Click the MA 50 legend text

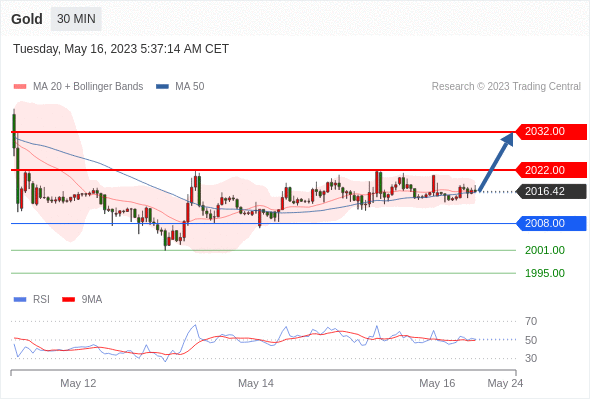pos(190,87)
